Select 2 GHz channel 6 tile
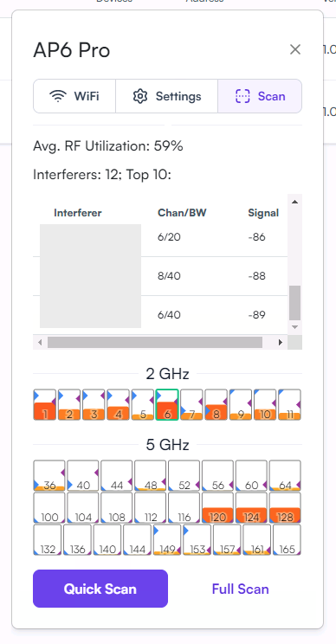 pos(167,404)
